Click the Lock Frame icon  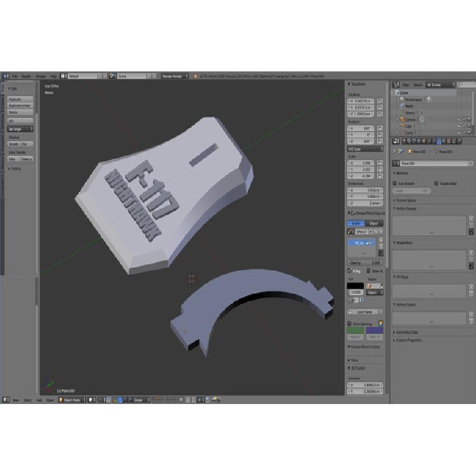tap(350, 312)
